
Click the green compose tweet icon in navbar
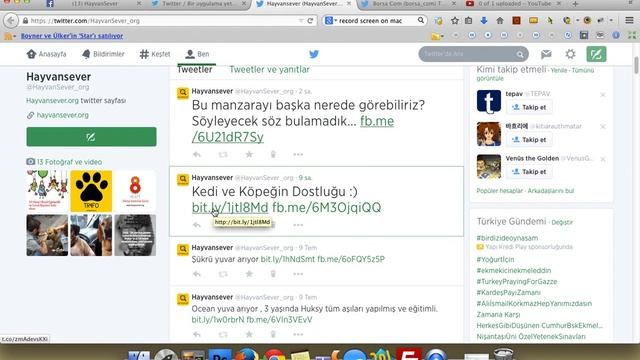coord(596,54)
